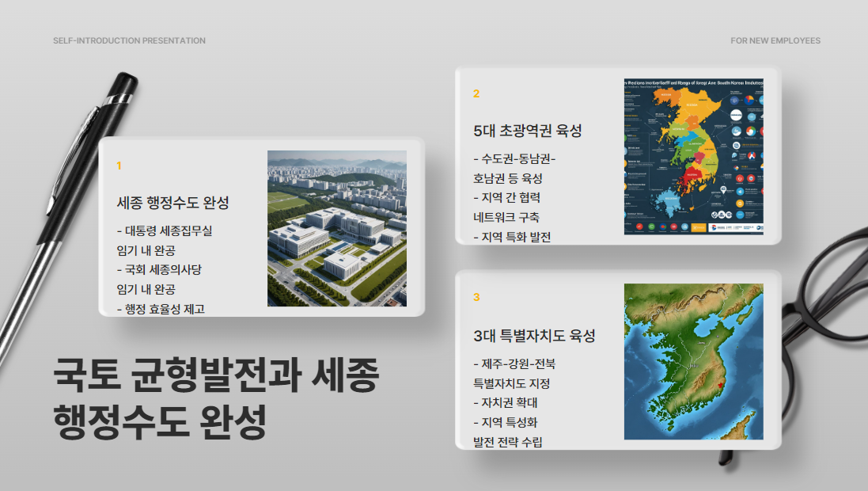Select the card number '2' label
Screen dimensions: 868x491
pyautogui.click(x=476, y=93)
